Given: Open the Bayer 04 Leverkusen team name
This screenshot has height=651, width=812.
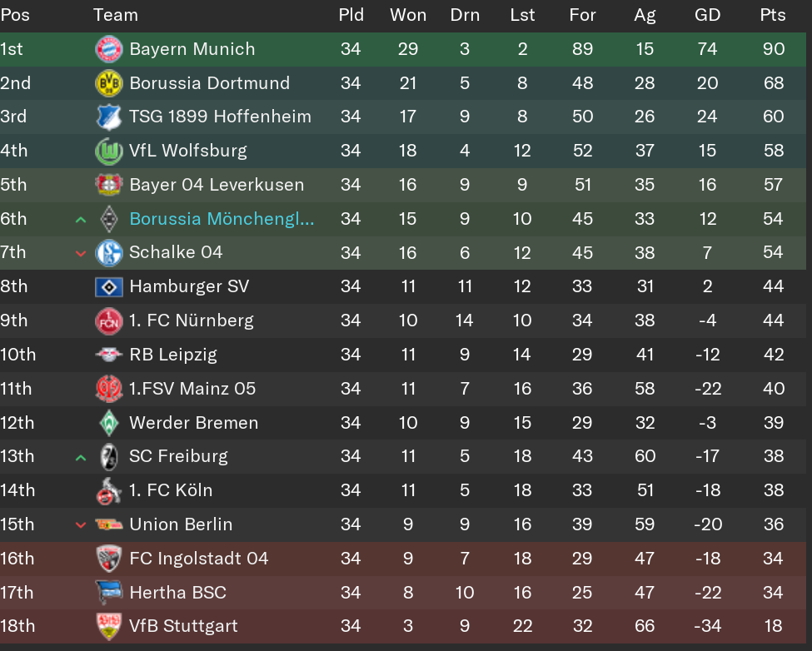Looking at the screenshot, I should [x=217, y=185].
